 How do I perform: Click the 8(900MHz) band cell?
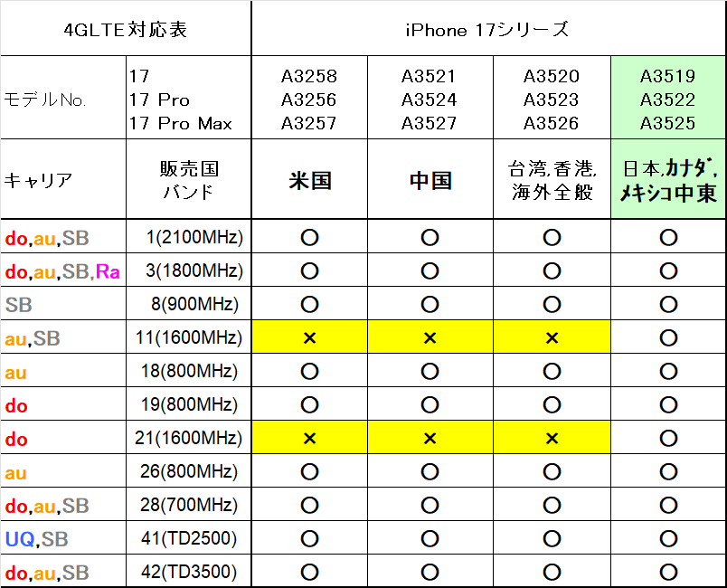(189, 303)
